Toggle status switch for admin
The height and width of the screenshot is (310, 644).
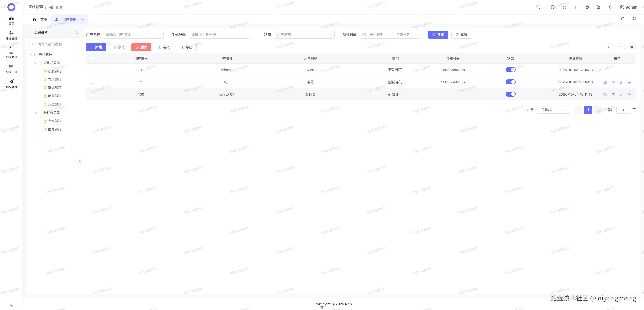click(x=510, y=70)
